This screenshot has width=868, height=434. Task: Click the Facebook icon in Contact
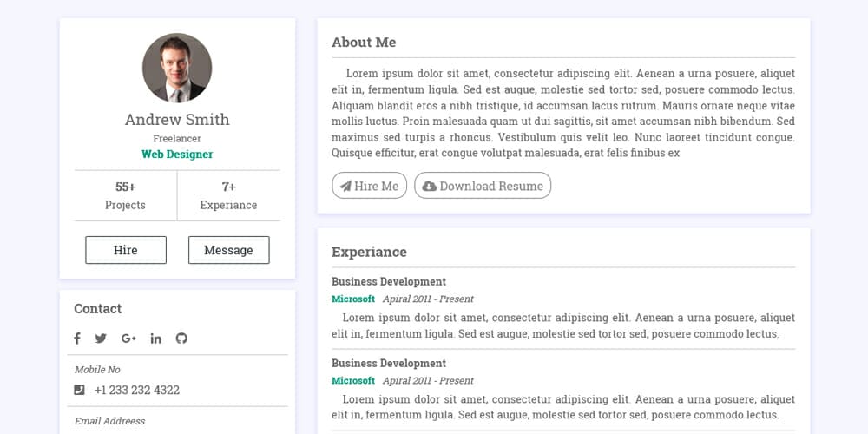pyautogui.click(x=76, y=339)
